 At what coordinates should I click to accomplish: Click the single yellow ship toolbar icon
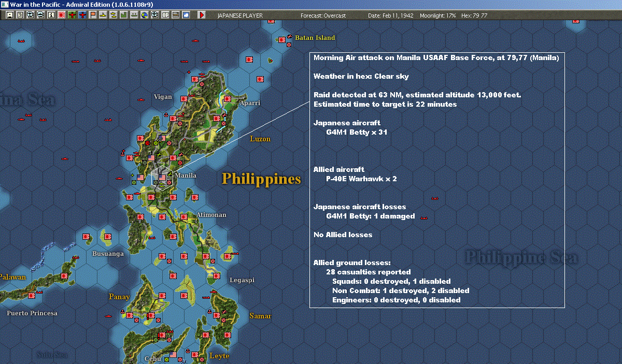(103, 15)
